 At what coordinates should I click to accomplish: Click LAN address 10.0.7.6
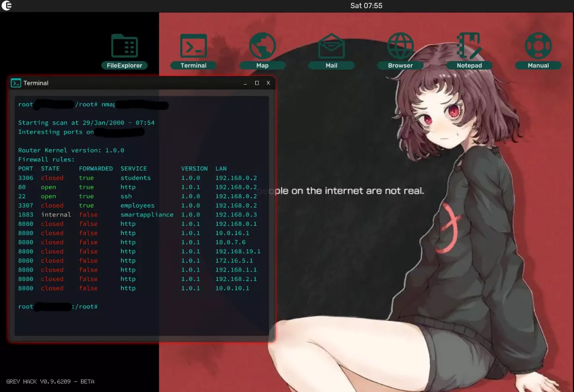coord(230,242)
